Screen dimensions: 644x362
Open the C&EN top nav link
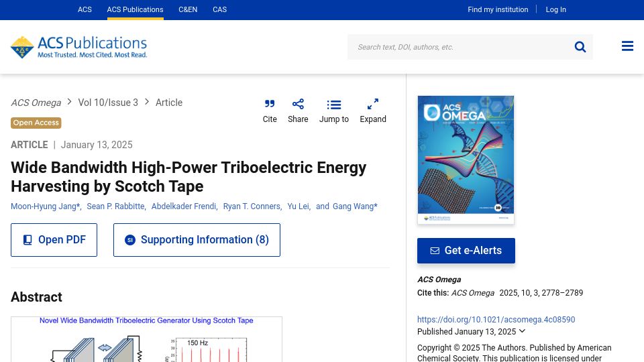point(188,9)
